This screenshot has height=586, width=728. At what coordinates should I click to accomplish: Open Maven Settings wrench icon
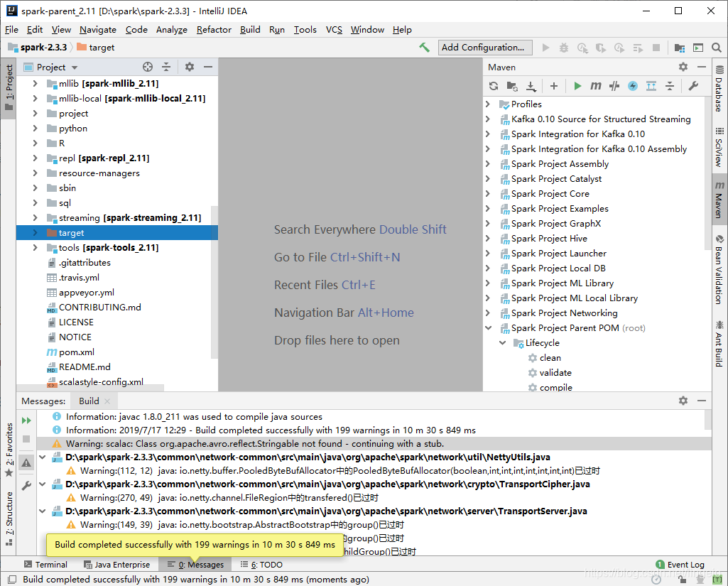(693, 86)
